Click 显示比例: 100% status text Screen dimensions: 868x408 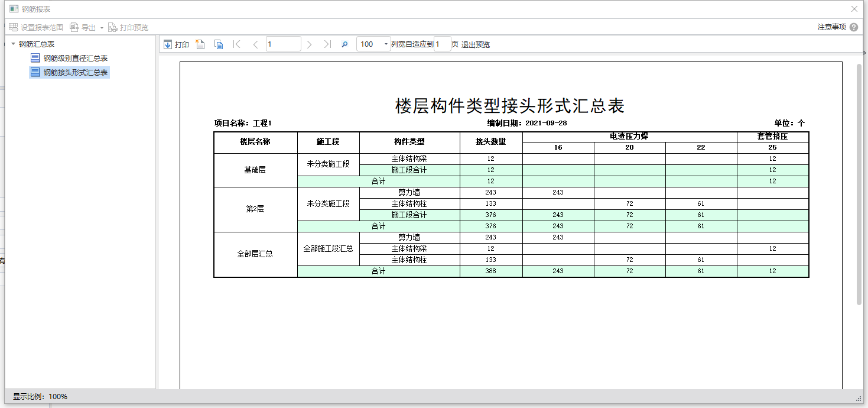[x=40, y=397]
